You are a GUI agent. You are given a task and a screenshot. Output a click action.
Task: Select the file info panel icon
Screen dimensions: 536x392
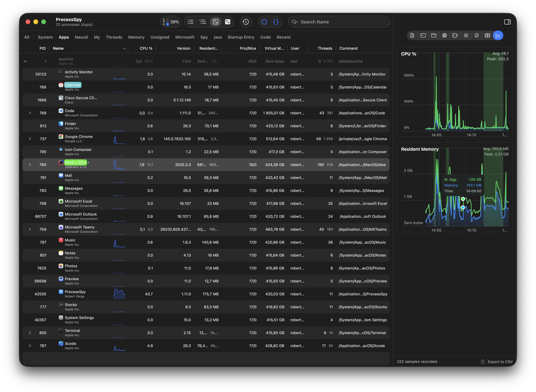coord(412,35)
